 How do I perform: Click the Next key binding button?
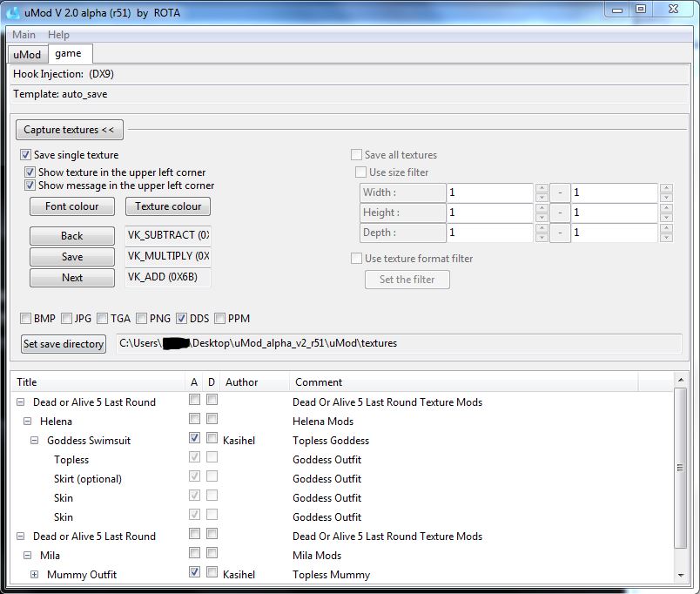pyautogui.click(x=72, y=278)
